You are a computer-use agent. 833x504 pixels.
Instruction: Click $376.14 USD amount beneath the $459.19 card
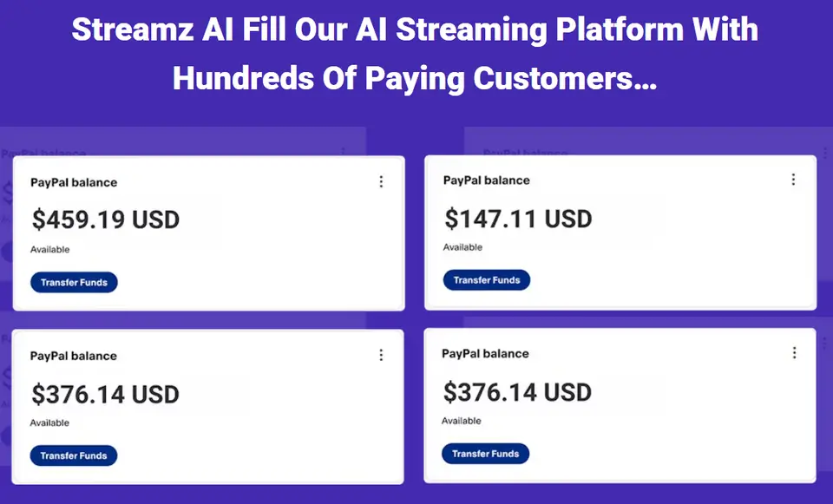coord(106,394)
